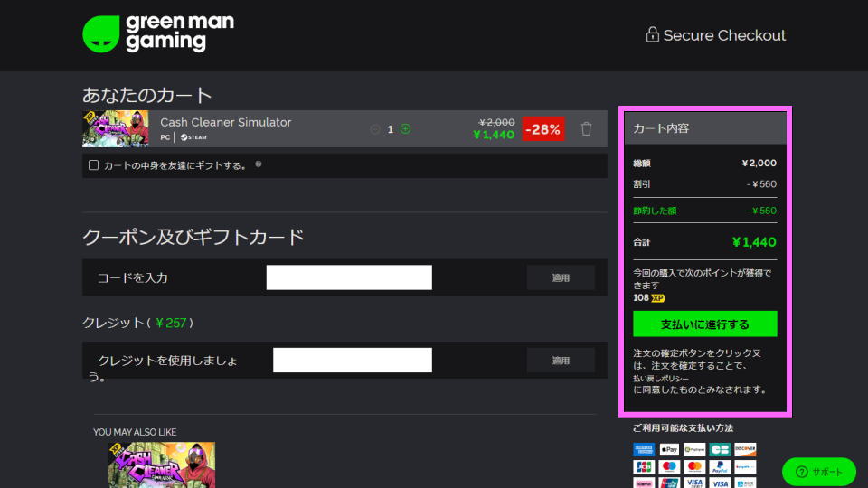
Task: Remove Cash Cleaner Simulator with trash icon
Action: click(586, 128)
